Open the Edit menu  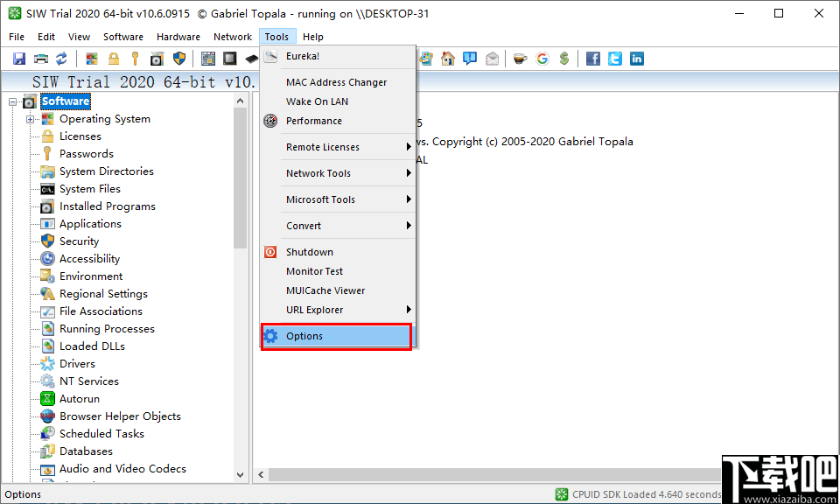pos(46,37)
